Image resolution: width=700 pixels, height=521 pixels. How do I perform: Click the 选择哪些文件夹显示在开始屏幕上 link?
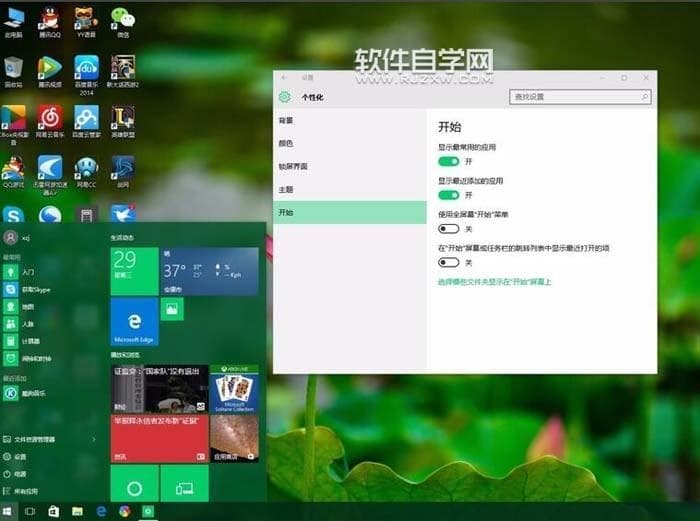tap(494, 282)
